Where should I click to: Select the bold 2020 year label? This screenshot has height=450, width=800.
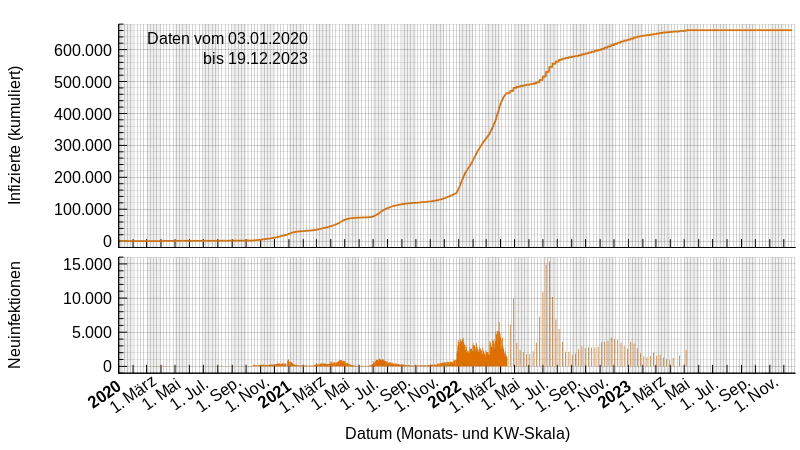105,394
